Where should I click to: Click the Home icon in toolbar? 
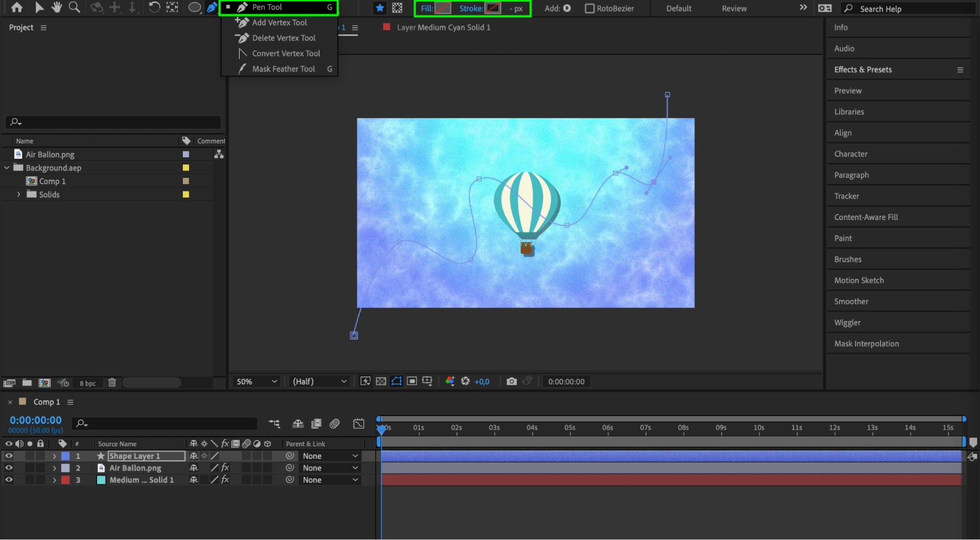tap(17, 7)
